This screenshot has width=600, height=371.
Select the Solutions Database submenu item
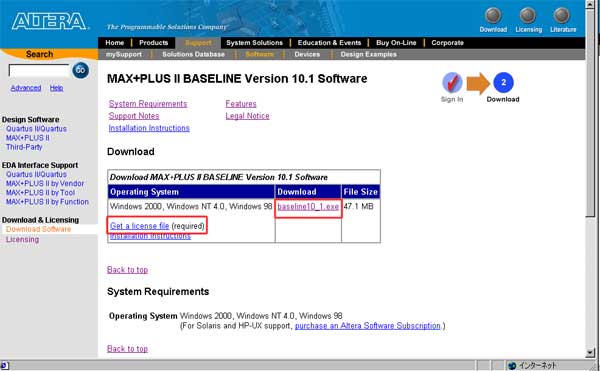tap(193, 54)
